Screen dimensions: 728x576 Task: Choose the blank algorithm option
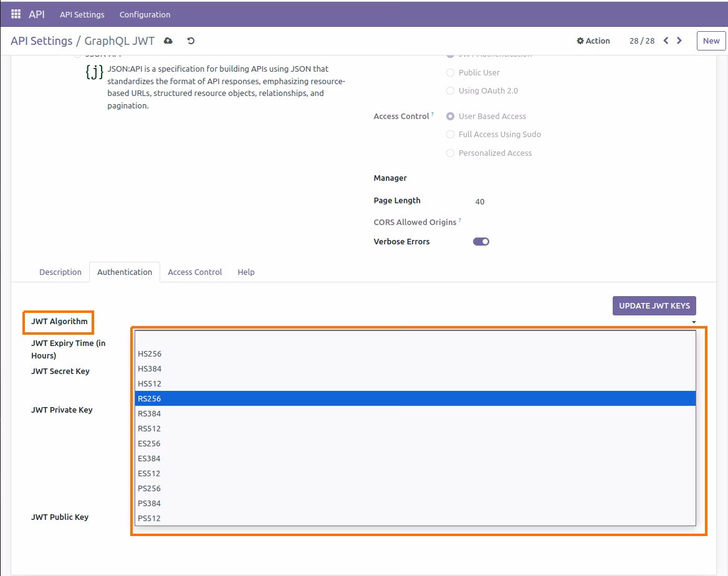tap(415, 338)
